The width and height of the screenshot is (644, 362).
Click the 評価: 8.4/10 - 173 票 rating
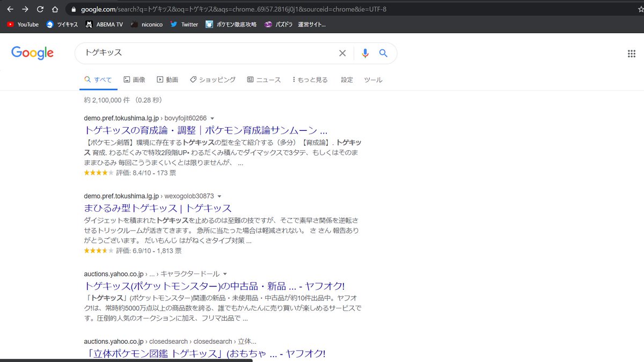click(x=146, y=173)
